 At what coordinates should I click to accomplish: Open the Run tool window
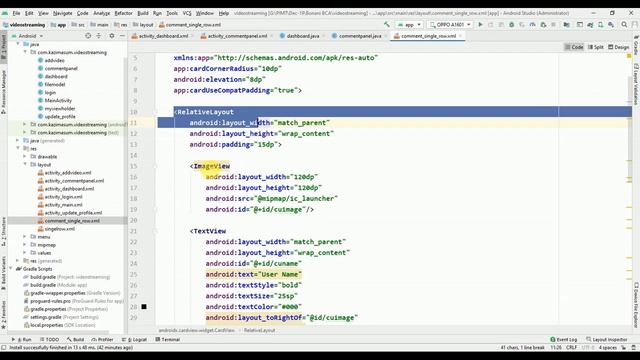pyautogui.click(x=22, y=340)
